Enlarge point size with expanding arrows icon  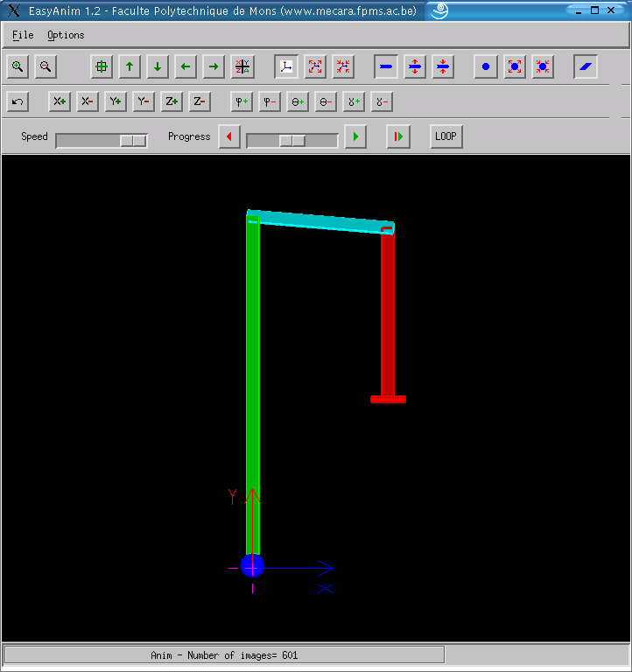(515, 66)
